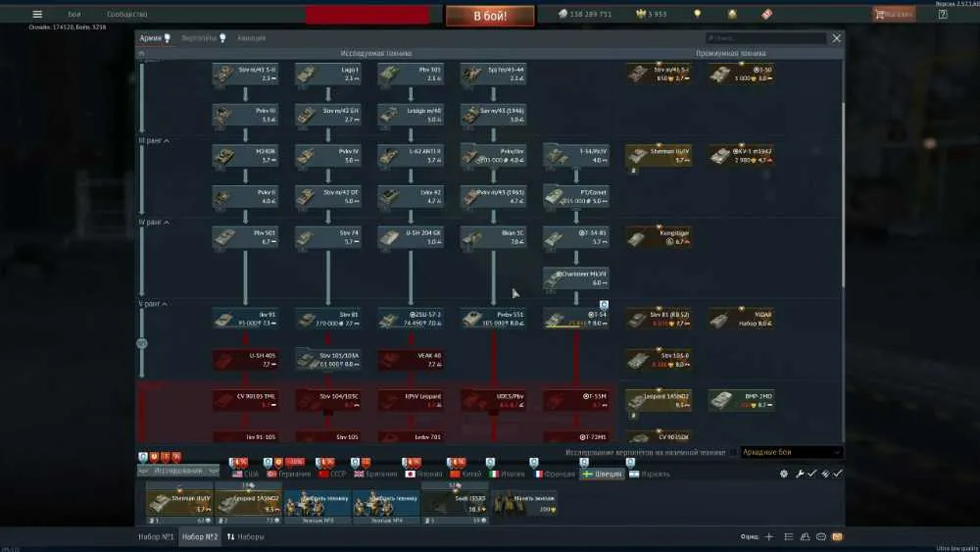
Task: Toggle the last checkmark in nations row
Action: [x=838, y=474]
